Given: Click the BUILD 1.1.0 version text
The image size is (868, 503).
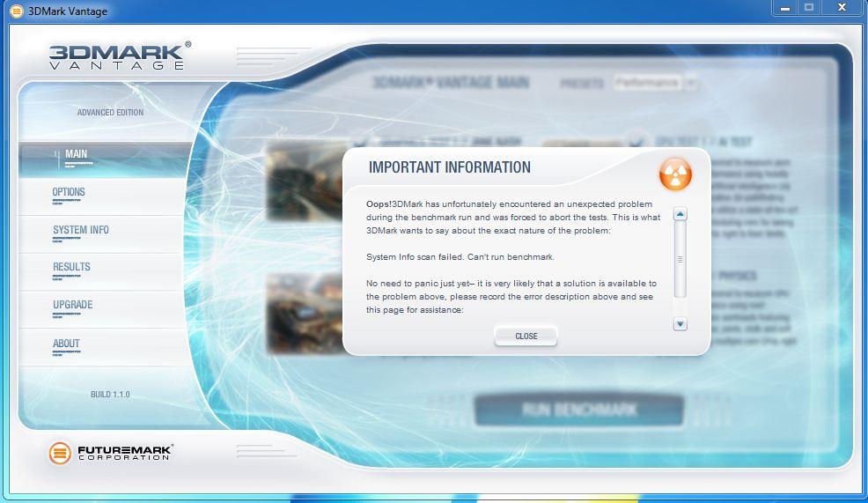Looking at the screenshot, I should [x=110, y=394].
